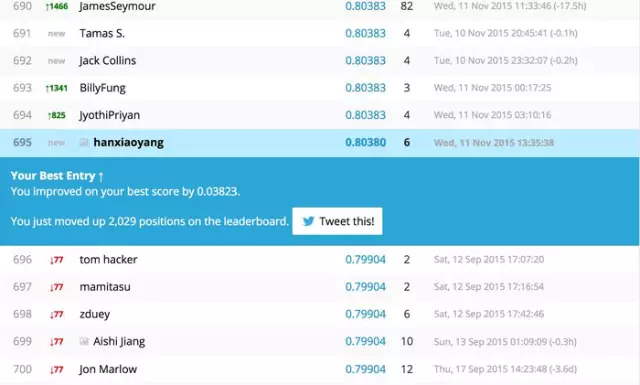Click the red down 77 indicator for tom hacker

coord(56,260)
